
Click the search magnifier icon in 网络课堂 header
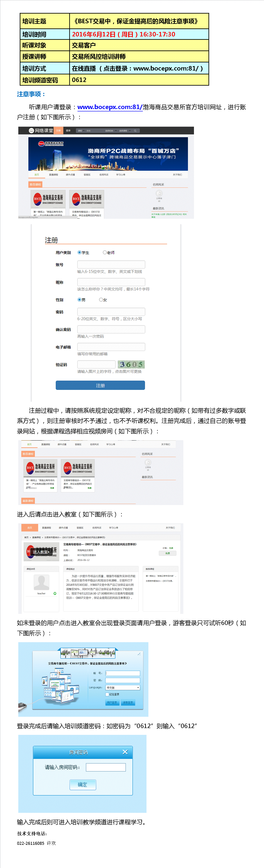pos(135,131)
